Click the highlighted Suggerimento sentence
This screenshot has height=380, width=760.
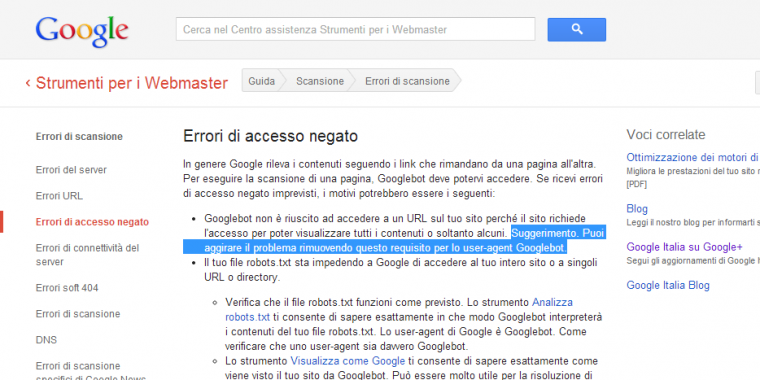[x=394, y=240]
